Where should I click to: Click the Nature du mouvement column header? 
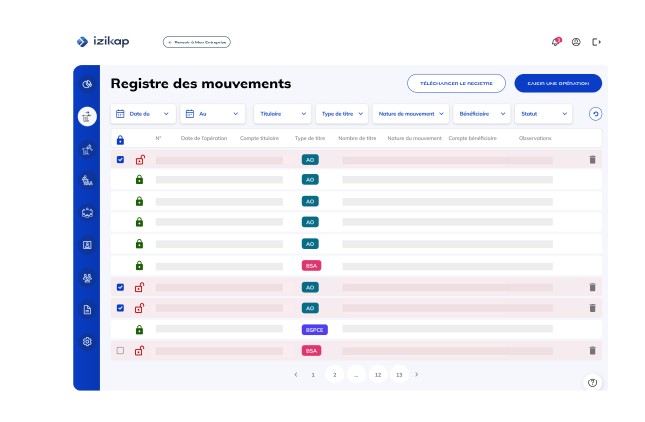pyautogui.click(x=415, y=138)
